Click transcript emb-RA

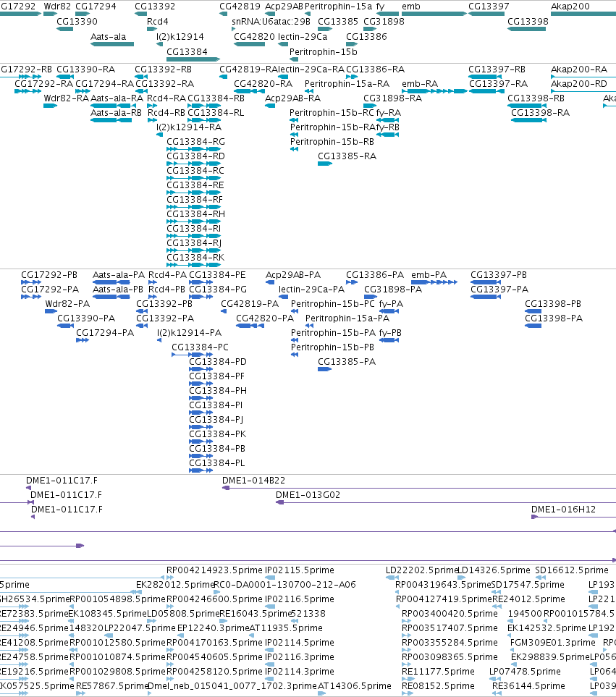tap(420, 83)
